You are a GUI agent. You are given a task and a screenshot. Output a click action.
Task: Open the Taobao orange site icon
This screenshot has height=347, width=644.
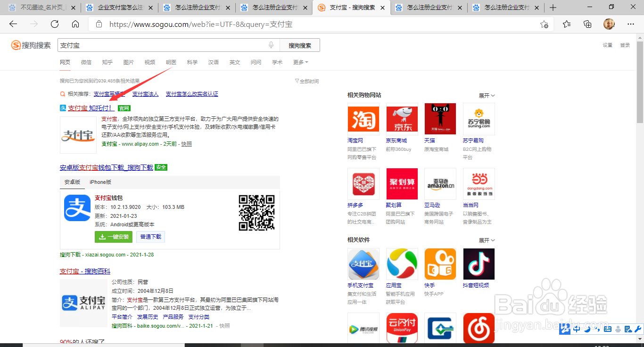(363, 119)
